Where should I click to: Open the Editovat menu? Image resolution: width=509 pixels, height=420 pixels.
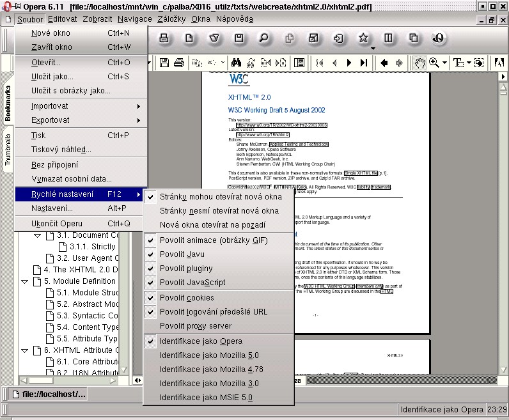pos(62,19)
